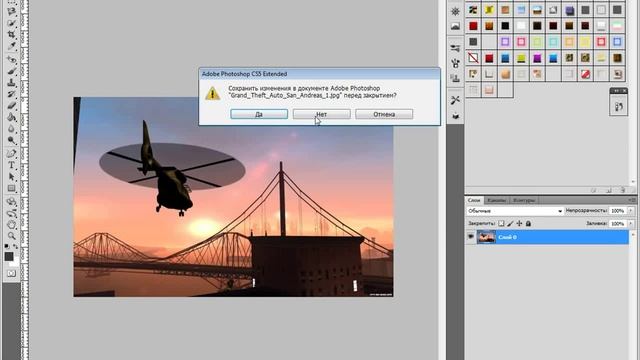
Task: Select the Horizontal Type tool
Action: (x=11, y=165)
